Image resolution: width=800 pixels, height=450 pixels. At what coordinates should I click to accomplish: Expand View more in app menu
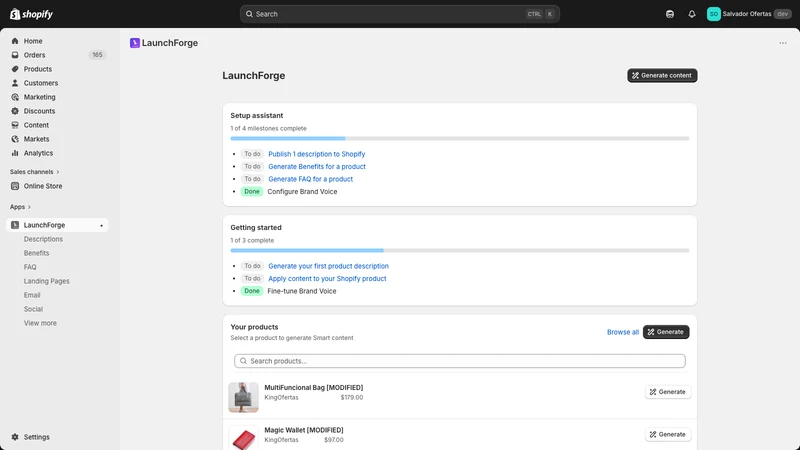[x=40, y=323]
